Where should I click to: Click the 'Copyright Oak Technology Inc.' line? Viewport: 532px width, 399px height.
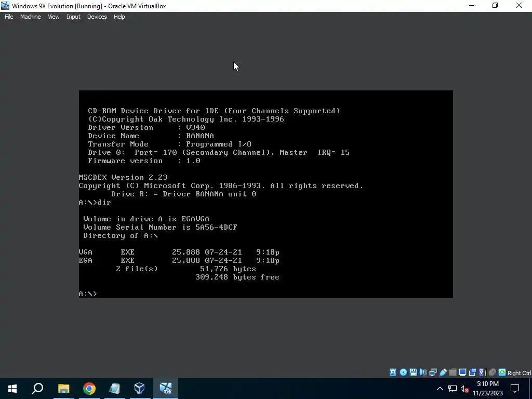click(186, 119)
